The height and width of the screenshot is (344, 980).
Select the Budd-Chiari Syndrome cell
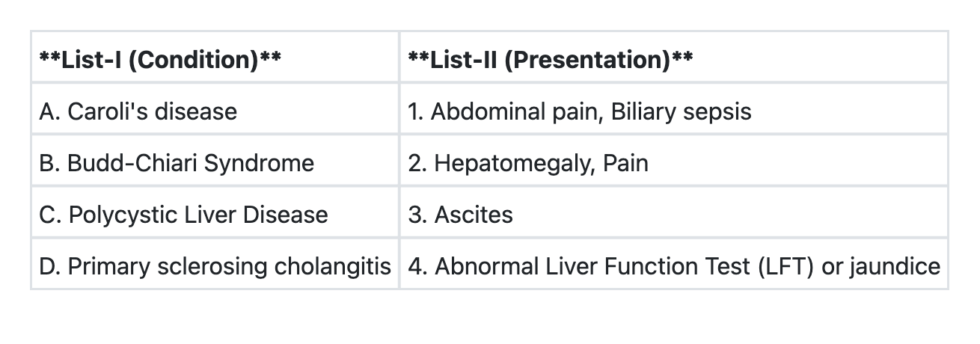coord(177,163)
